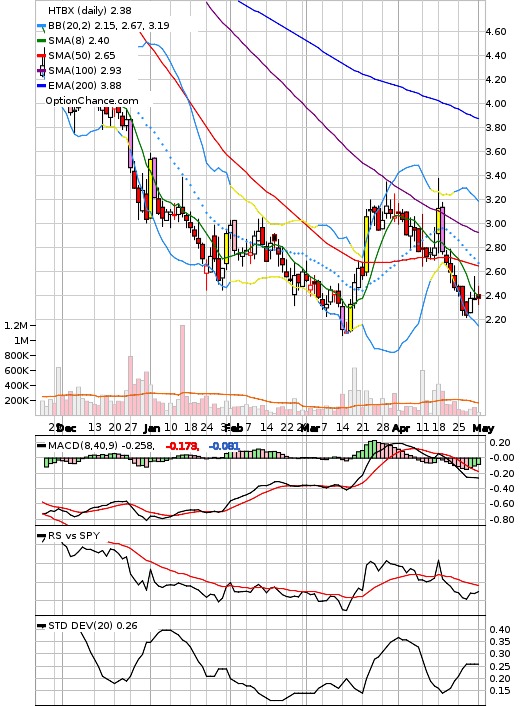Click the red SMA(50) legend color marker
Viewport: 526px width, 706px height.
point(42,56)
